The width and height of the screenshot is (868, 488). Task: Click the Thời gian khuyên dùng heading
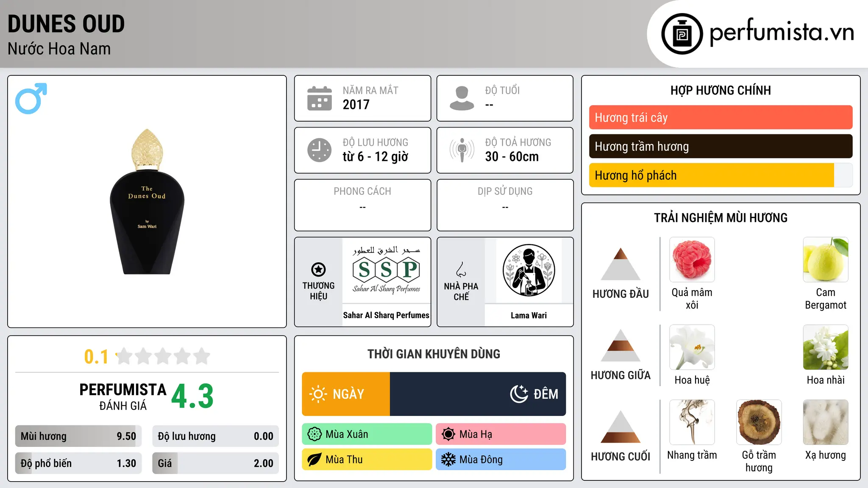click(x=434, y=354)
